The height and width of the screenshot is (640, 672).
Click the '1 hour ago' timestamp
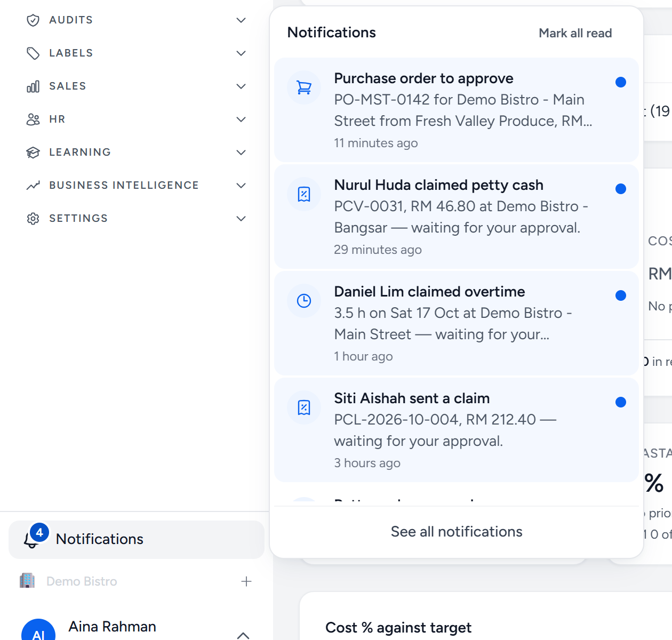363,356
